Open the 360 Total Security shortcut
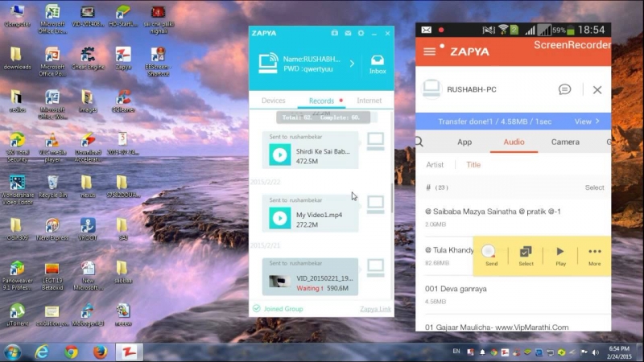The image size is (644, 362). [17, 148]
